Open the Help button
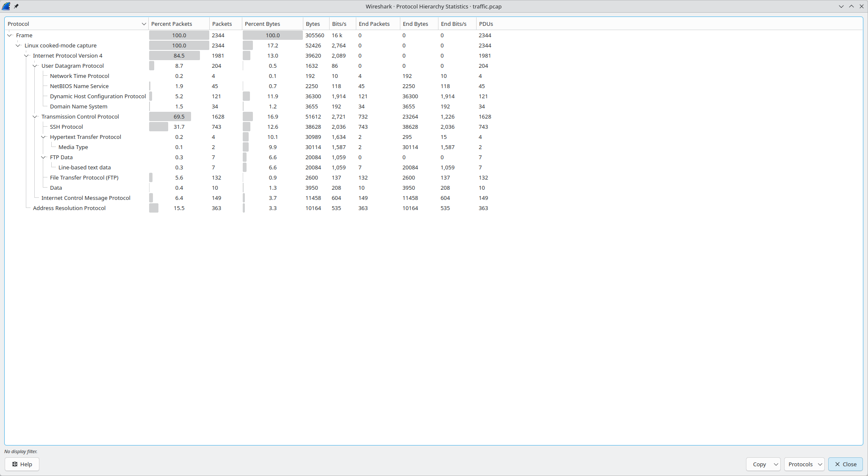This screenshot has width=868, height=476. (22, 464)
